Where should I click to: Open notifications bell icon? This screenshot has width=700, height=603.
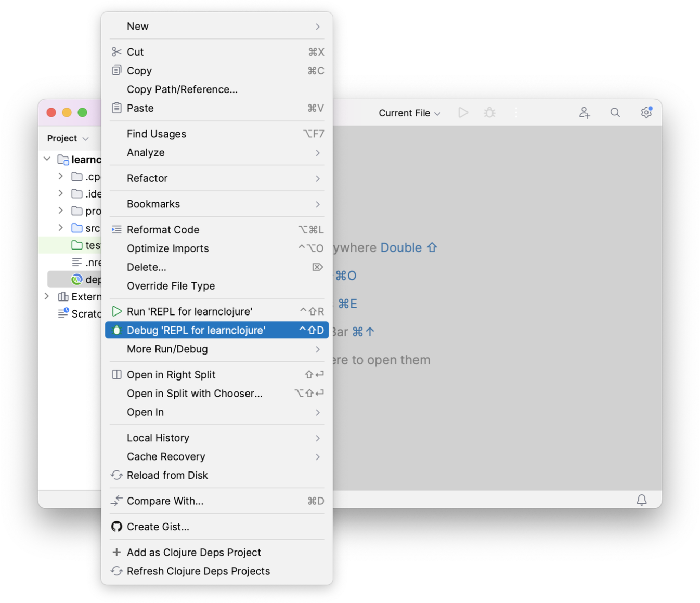(642, 500)
